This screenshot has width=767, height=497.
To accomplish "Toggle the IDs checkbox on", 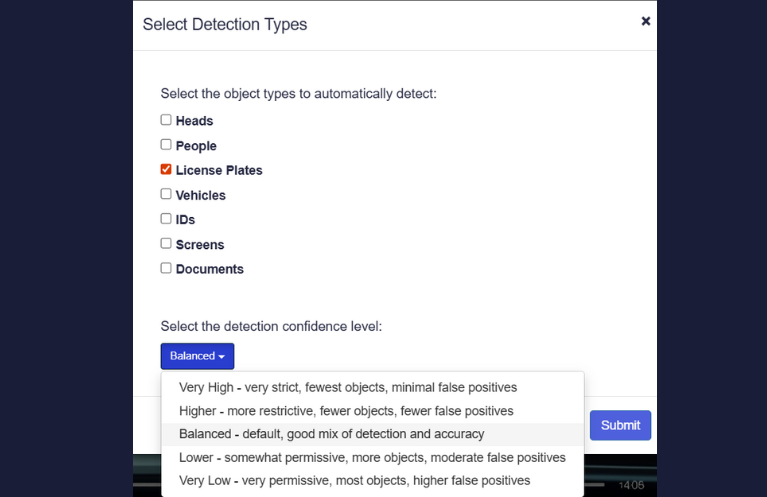I will tap(166, 219).
